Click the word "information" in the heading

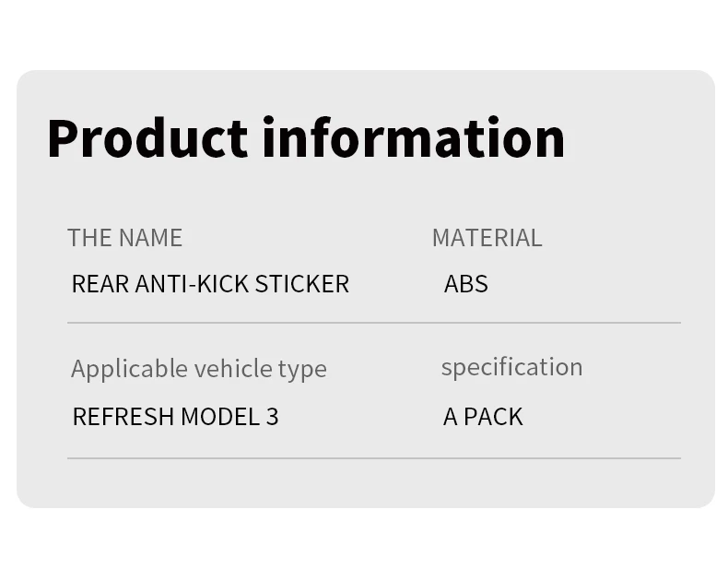pyautogui.click(x=413, y=138)
